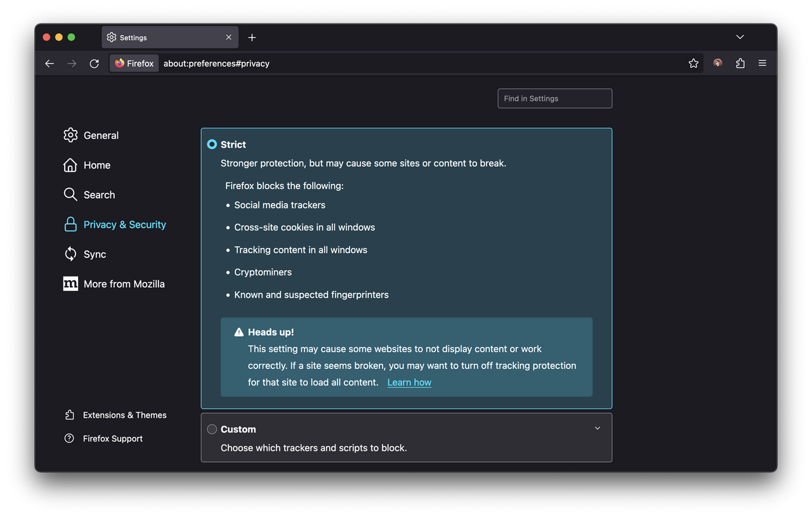
Task: Open the Extensions puzzle-piece icon
Action: pos(740,63)
